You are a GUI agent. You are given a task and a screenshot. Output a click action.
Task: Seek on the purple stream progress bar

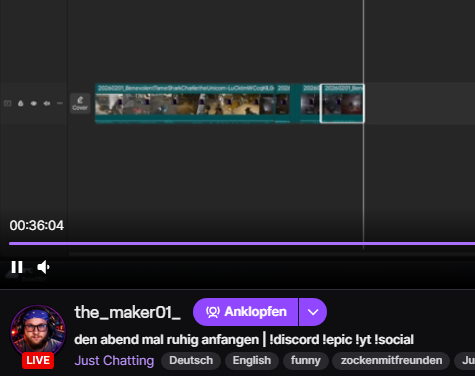pos(242,244)
